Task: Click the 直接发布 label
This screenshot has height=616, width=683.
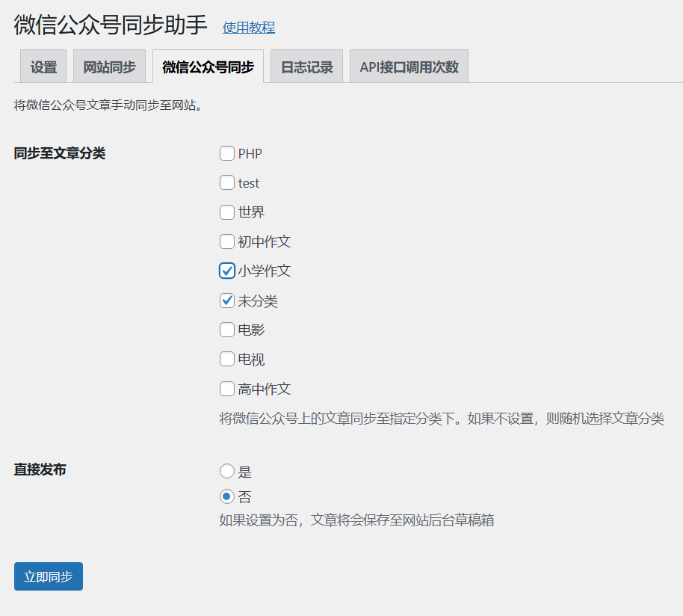Action: tap(40, 469)
